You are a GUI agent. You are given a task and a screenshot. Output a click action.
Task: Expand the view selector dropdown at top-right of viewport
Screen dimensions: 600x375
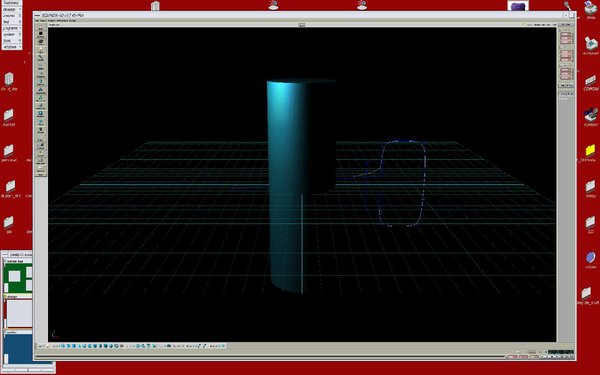pyautogui.click(x=566, y=24)
